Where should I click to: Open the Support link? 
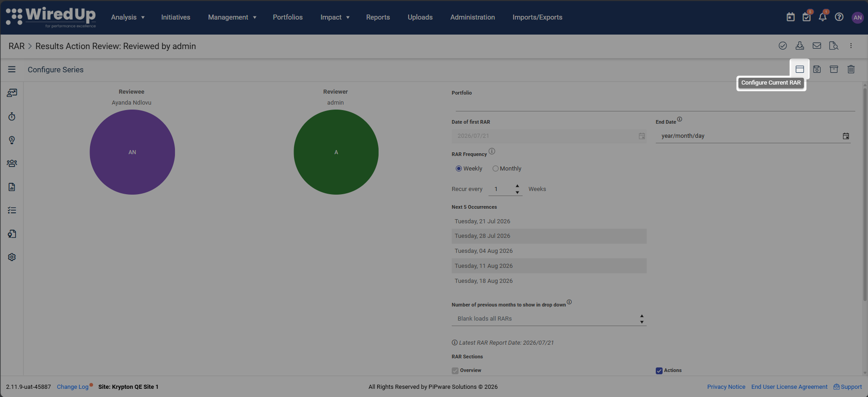click(848, 387)
